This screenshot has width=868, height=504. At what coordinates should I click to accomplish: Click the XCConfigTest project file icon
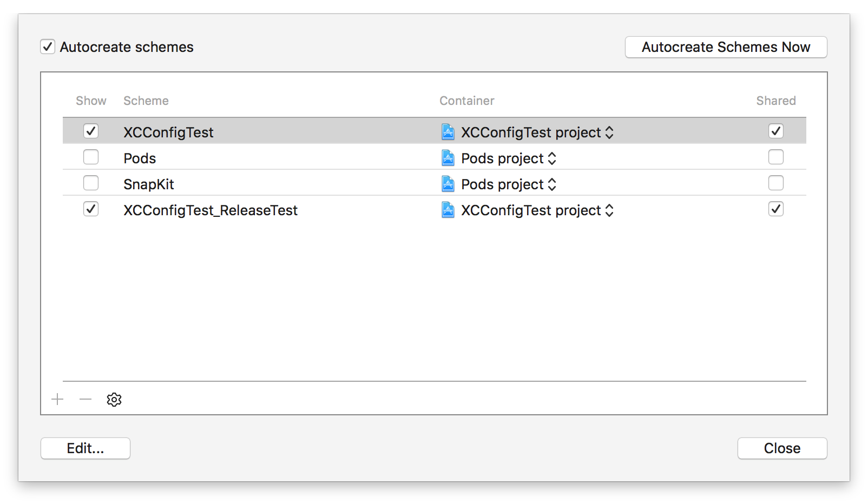[448, 132]
